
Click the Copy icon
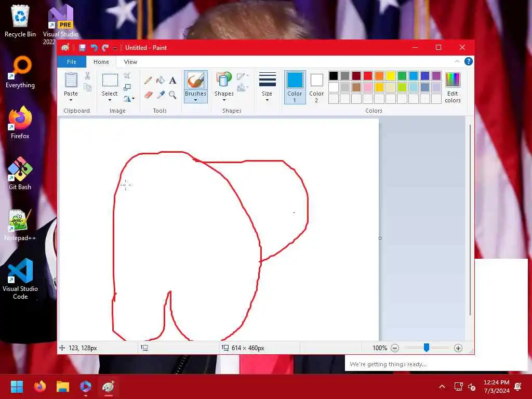click(87, 87)
